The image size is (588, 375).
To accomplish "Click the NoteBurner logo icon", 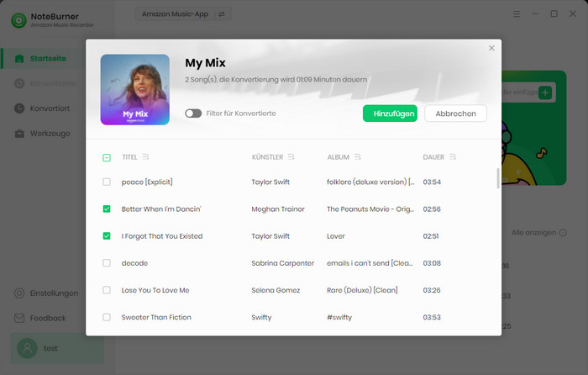I will coord(18,20).
